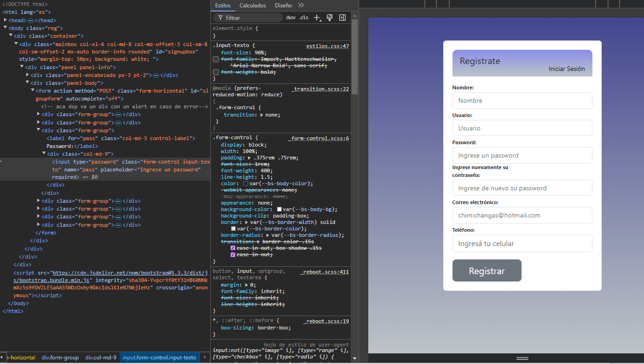
Task: Click the new style rule plus icon
Action: tap(317, 18)
